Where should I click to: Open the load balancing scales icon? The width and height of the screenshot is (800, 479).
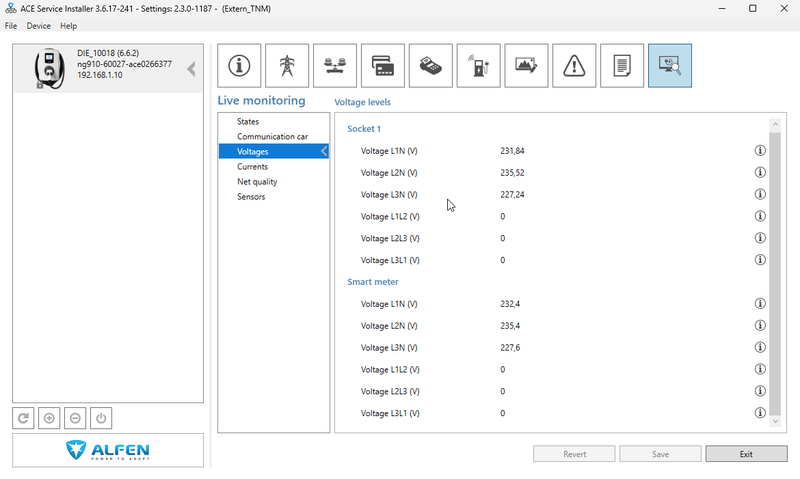(x=335, y=66)
